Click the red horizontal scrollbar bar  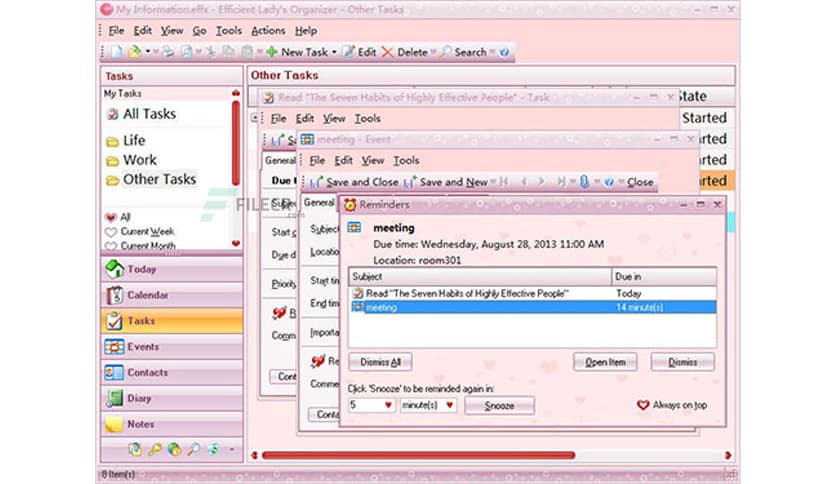point(419,455)
